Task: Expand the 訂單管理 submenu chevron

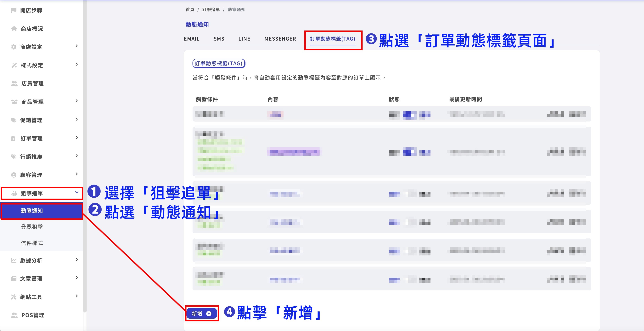Action: click(x=77, y=137)
